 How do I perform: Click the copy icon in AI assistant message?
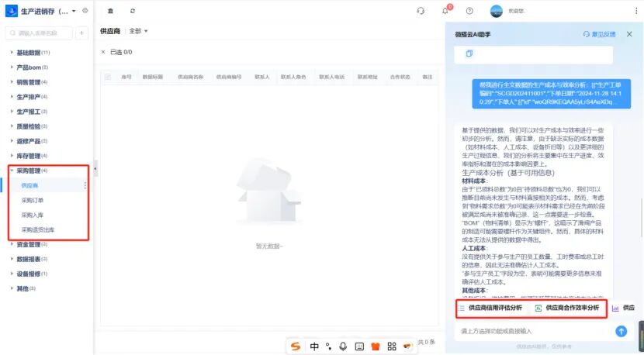(x=469, y=53)
